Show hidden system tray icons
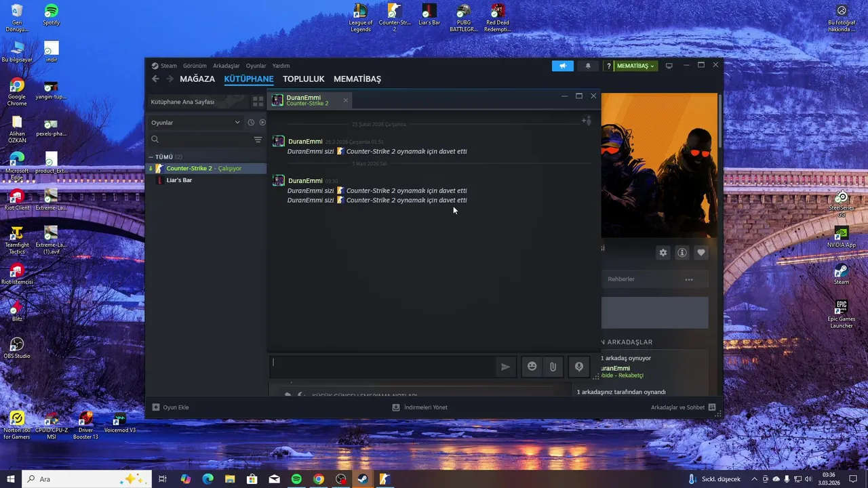The width and height of the screenshot is (868, 488). 754,479
